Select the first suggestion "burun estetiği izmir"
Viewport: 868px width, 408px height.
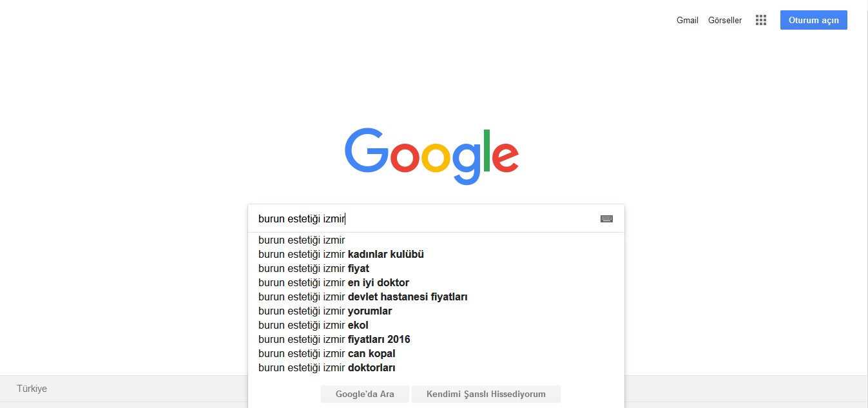pyautogui.click(x=436, y=240)
